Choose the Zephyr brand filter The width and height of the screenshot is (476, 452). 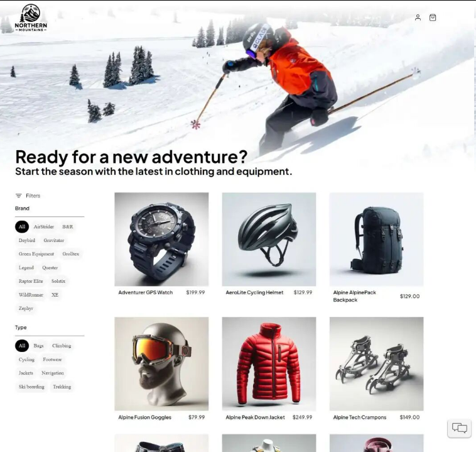coord(26,308)
